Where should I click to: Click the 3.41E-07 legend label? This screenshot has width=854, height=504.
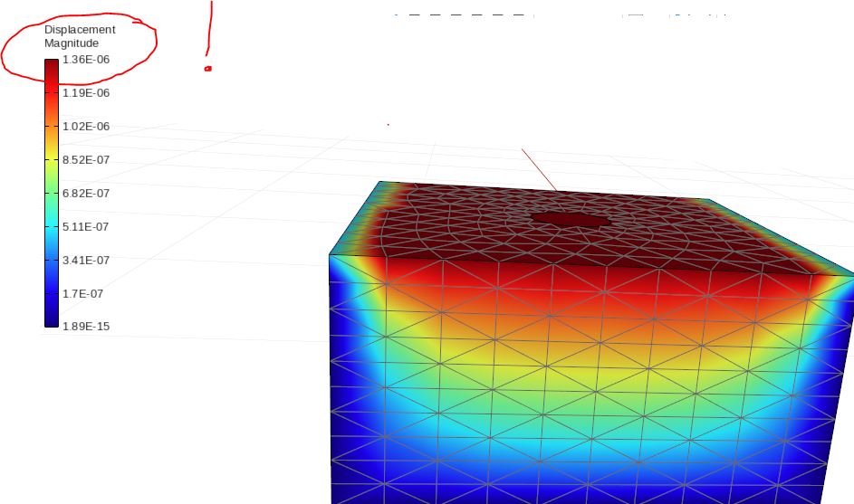pyautogui.click(x=86, y=261)
